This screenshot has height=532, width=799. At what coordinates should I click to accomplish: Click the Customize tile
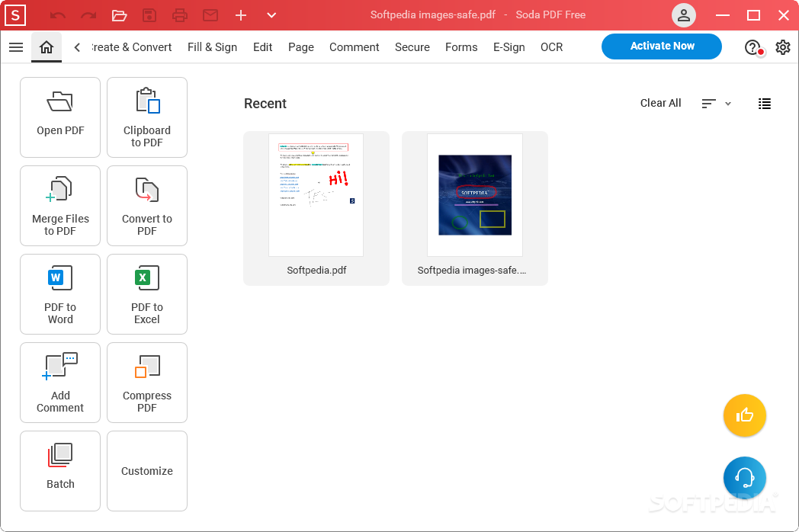(146, 471)
